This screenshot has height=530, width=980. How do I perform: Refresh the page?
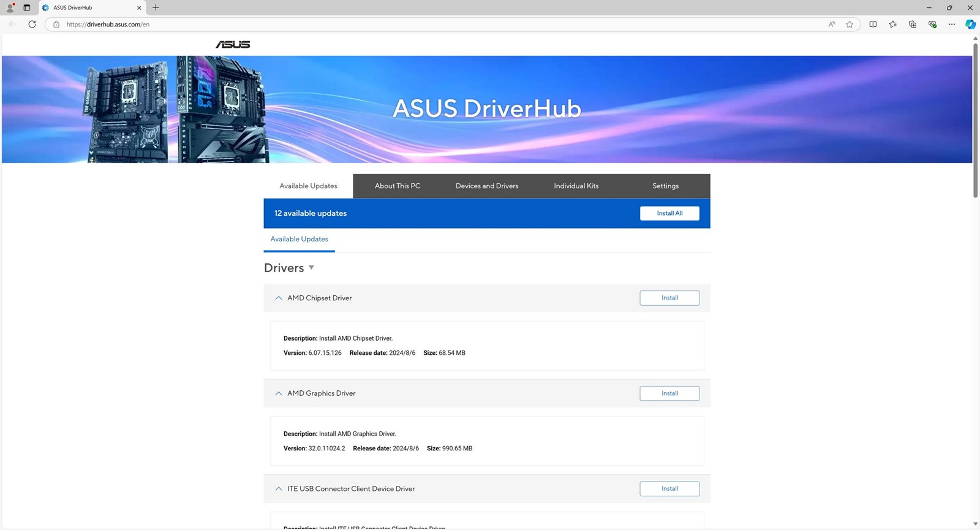pyautogui.click(x=32, y=25)
